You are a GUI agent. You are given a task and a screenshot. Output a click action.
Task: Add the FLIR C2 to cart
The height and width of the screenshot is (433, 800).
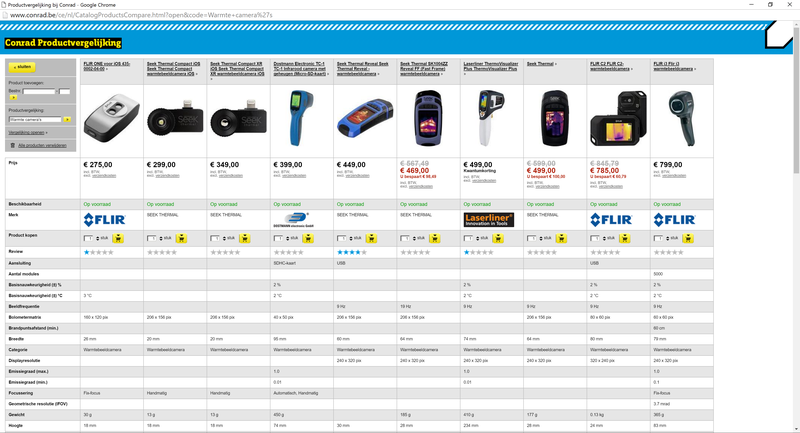pyautogui.click(x=624, y=239)
